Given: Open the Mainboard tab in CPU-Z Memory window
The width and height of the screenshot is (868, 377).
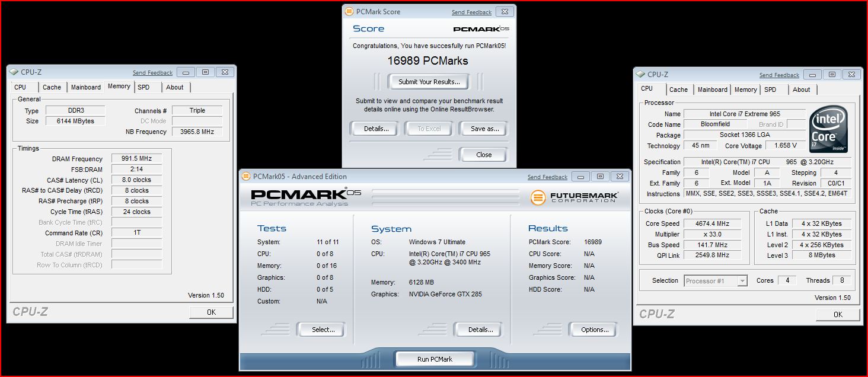Looking at the screenshot, I should coord(86,87).
